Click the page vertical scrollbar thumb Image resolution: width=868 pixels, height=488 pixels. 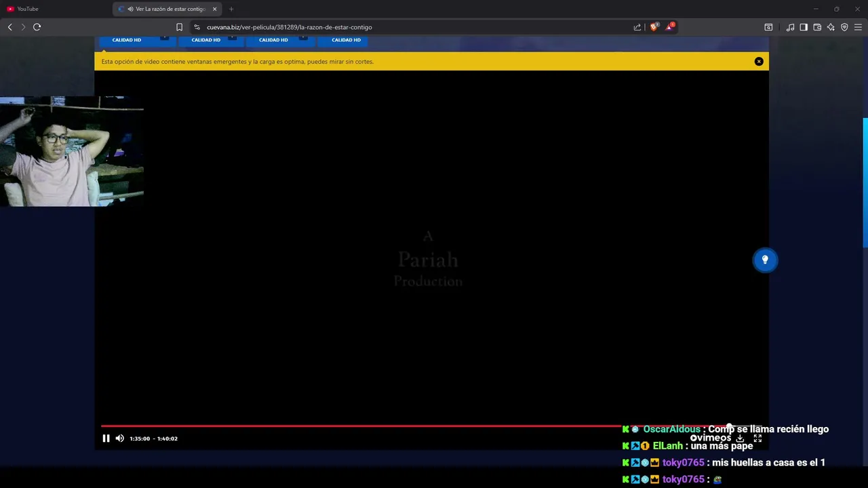click(865, 183)
